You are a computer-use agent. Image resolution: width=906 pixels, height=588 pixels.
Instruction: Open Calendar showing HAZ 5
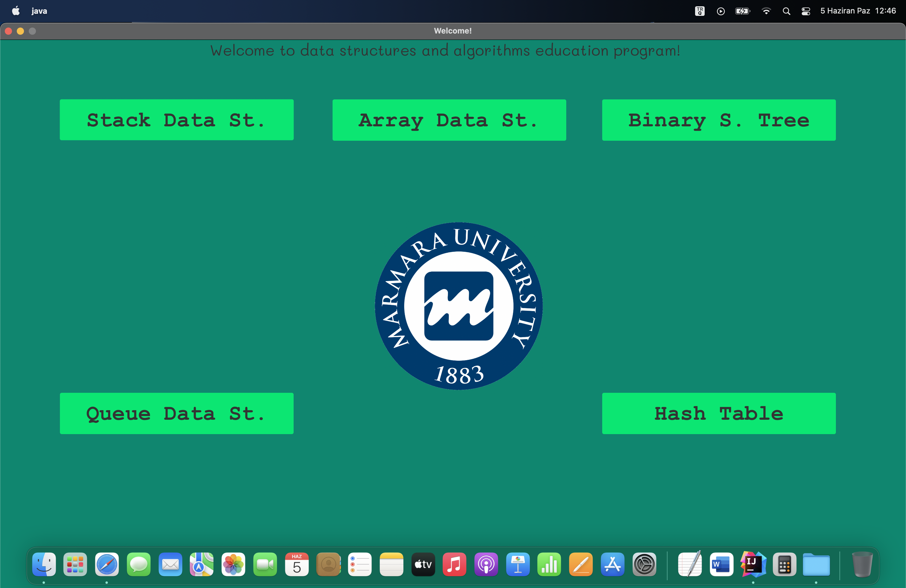click(x=297, y=564)
